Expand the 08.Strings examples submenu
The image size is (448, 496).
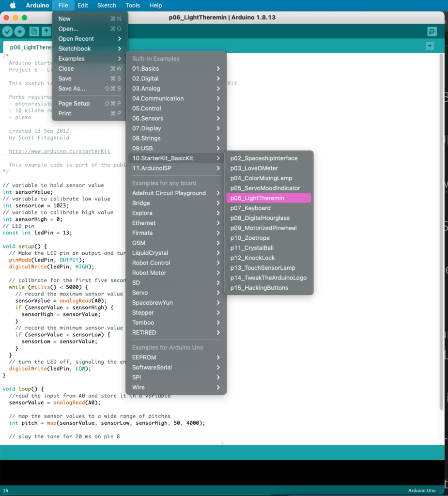[x=176, y=138]
